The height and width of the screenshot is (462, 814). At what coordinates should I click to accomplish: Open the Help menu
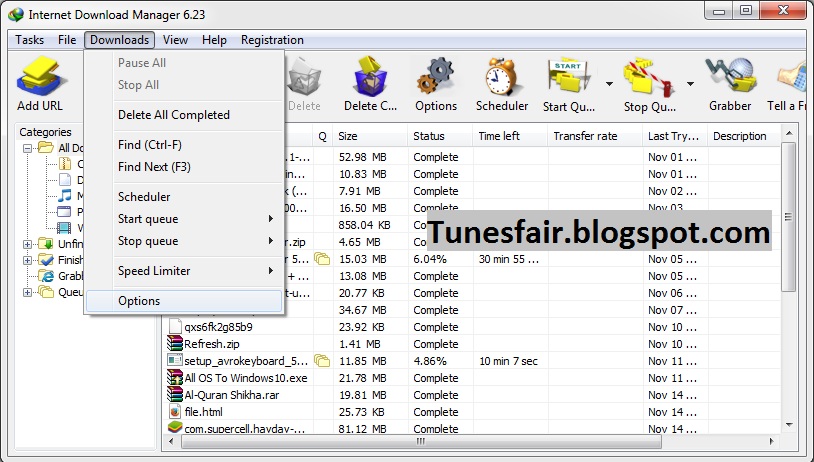click(x=214, y=40)
